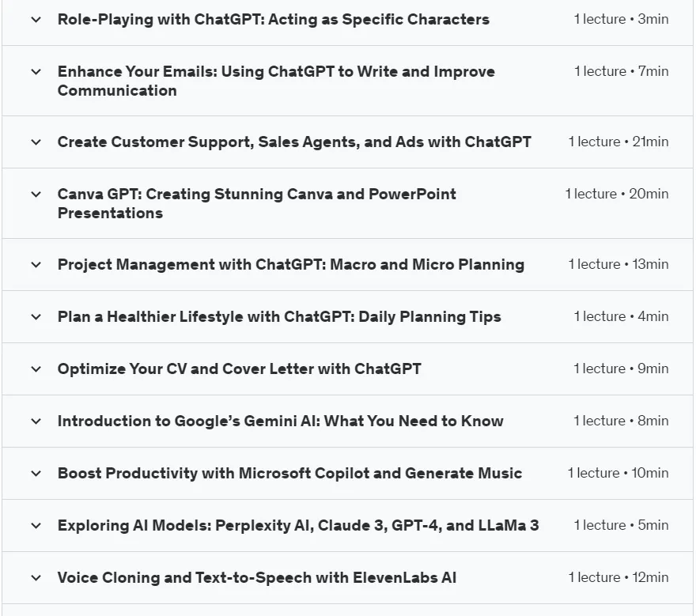This screenshot has height=616, width=696.
Task: Open chevron for Plan a Healthier Lifestyle
Action: pyautogui.click(x=36, y=317)
